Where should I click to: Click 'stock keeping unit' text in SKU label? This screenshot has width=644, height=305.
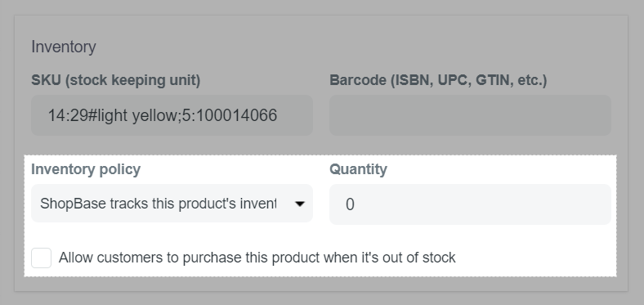[131, 80]
